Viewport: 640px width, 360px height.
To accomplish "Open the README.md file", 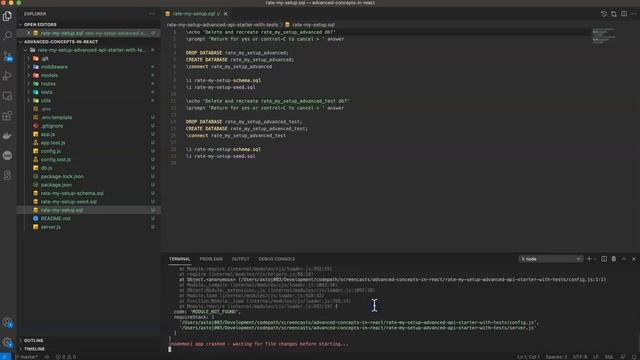I will point(55,218).
